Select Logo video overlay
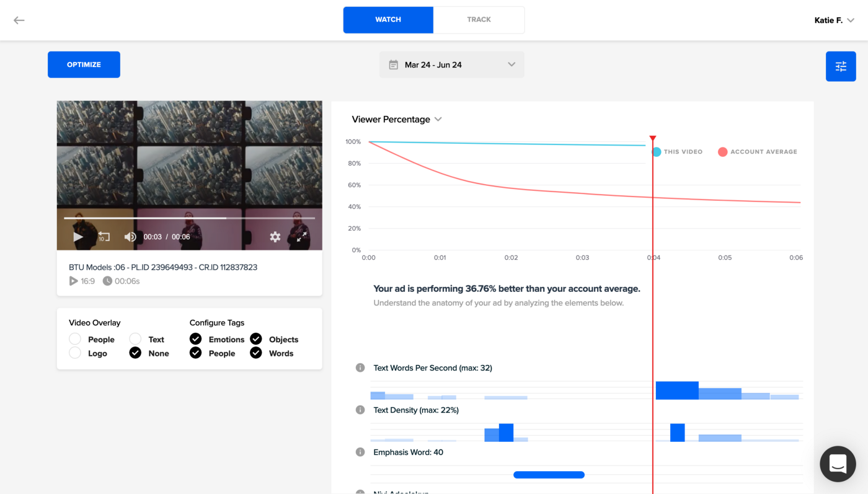Screen dimensions: 868x494 75,353
